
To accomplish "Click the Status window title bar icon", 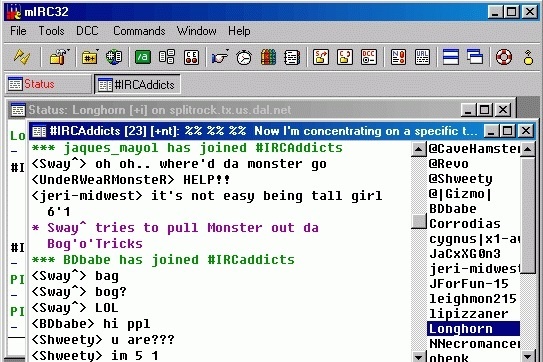I will [18, 110].
